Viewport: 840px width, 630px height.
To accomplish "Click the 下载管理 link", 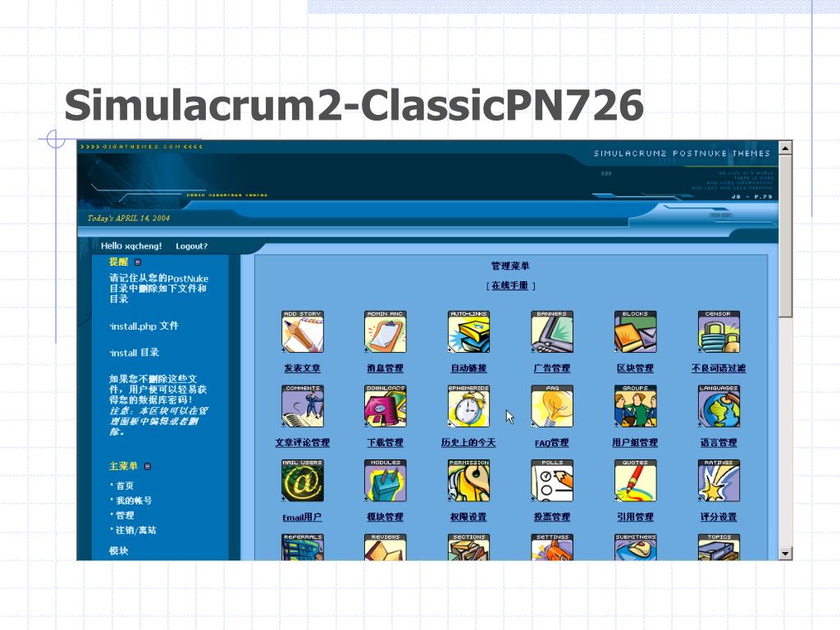I will click(386, 442).
